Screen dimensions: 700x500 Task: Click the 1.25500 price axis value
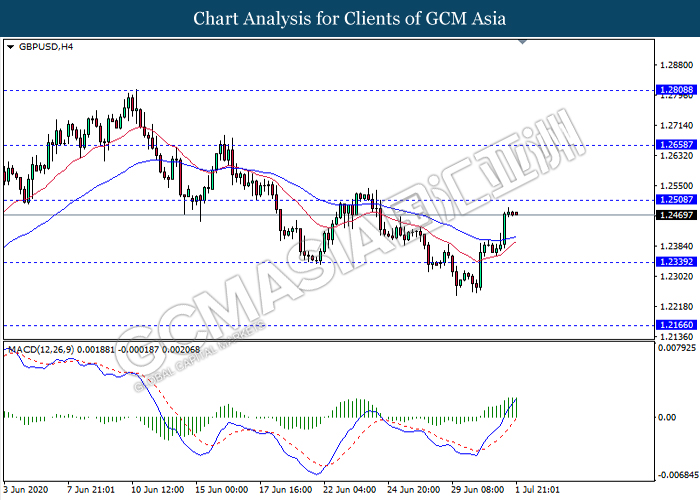click(x=677, y=186)
